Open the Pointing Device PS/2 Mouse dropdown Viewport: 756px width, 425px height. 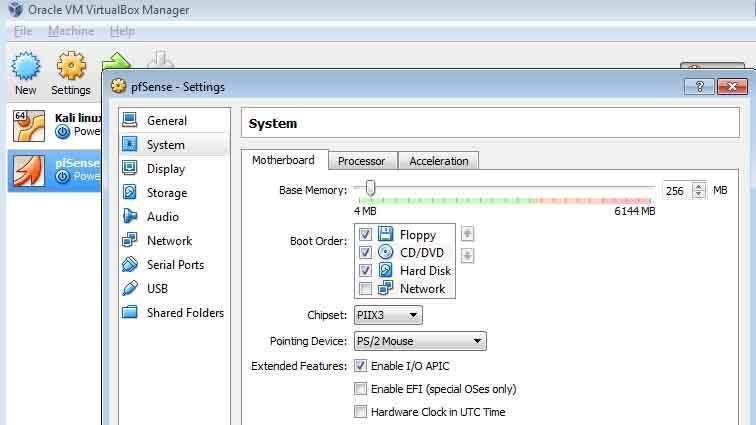coord(420,341)
